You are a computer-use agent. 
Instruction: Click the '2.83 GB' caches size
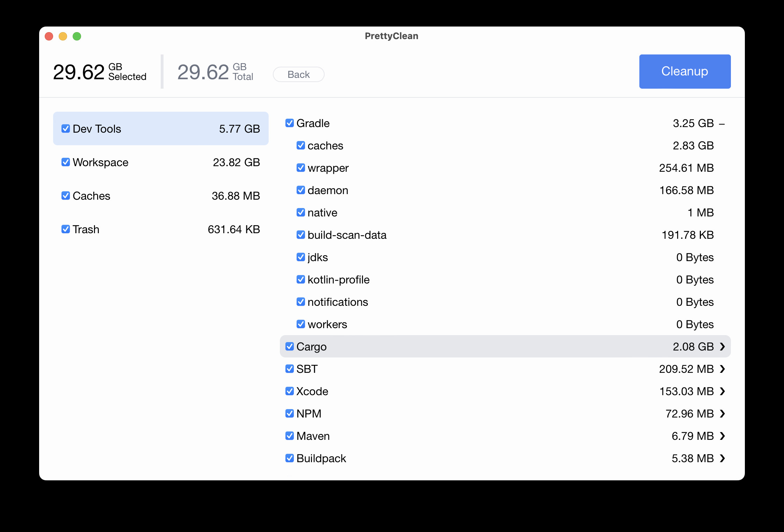point(693,146)
